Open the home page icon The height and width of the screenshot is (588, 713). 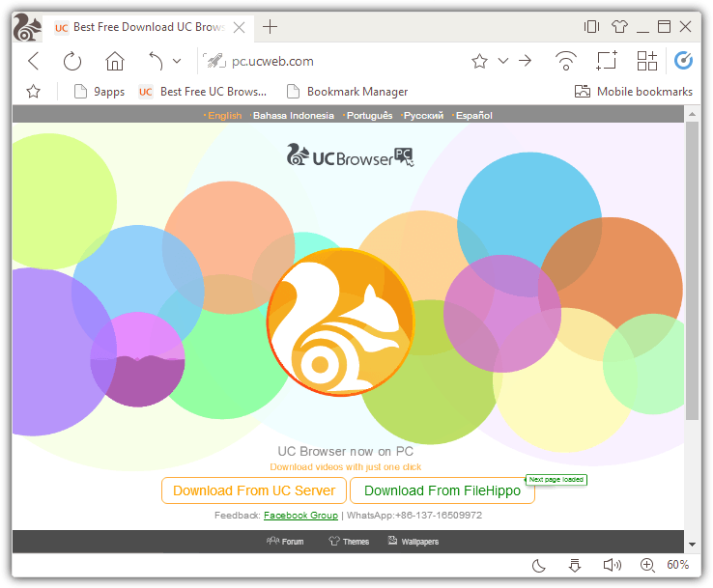(x=115, y=61)
